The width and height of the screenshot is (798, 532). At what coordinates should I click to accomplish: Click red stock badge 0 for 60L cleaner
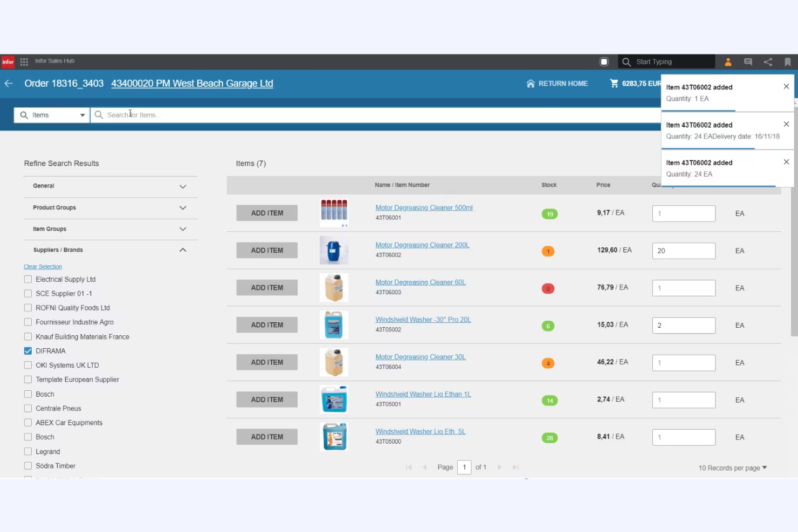point(548,288)
